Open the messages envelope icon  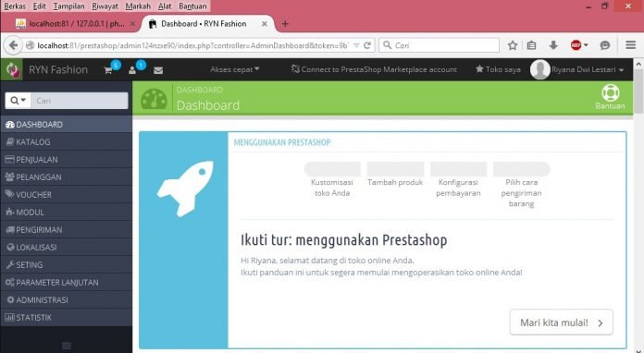pos(158,70)
